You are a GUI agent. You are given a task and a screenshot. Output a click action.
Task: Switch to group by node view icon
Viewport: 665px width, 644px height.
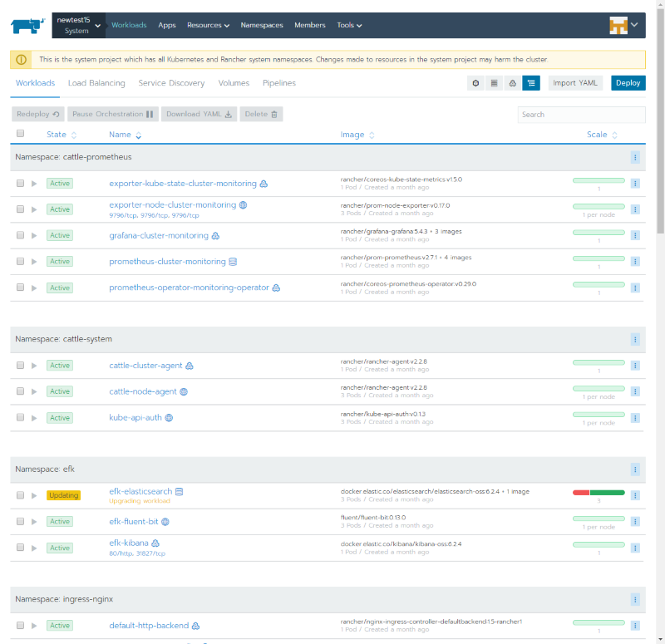point(512,83)
